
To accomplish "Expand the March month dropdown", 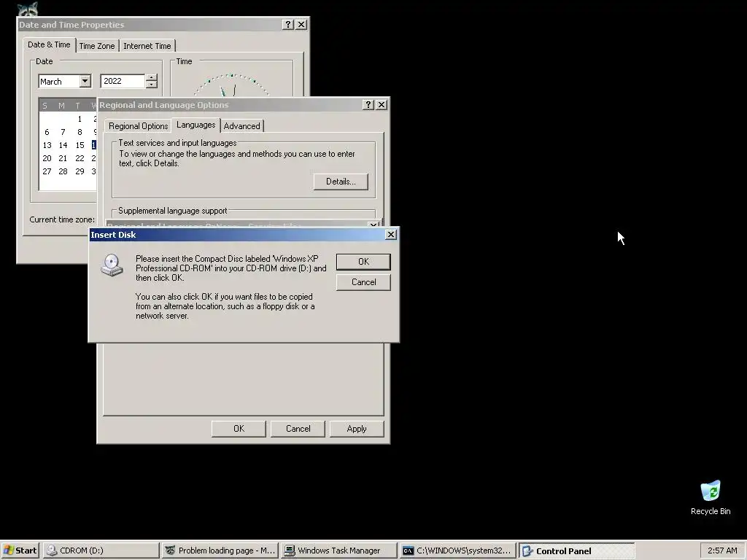I will [x=85, y=81].
